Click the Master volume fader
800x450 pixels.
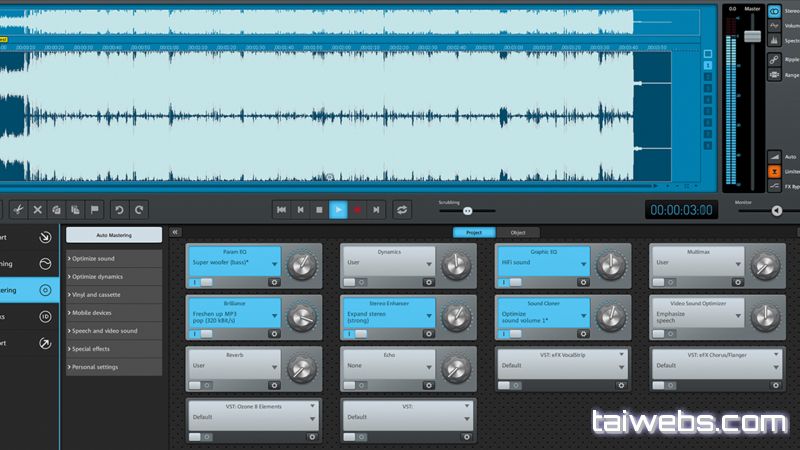click(752, 36)
